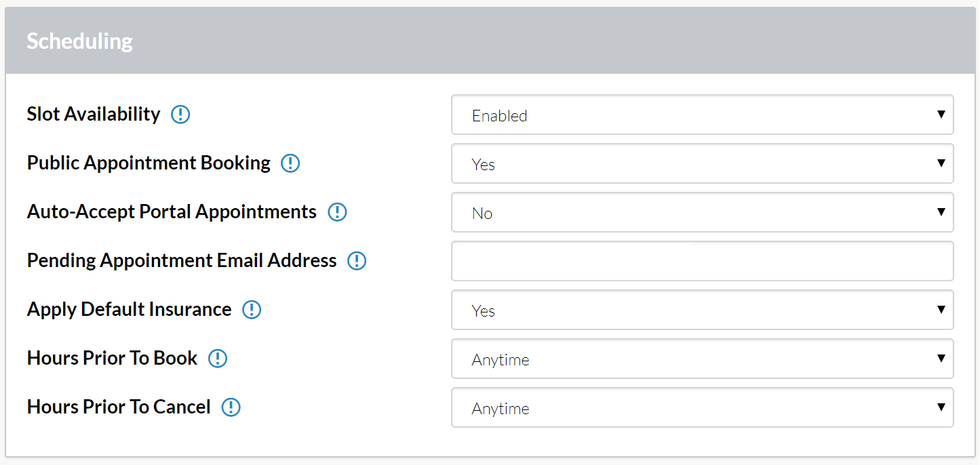The height and width of the screenshot is (465, 980).
Task: Click the Hours Prior To Cancel label
Action: click(119, 407)
